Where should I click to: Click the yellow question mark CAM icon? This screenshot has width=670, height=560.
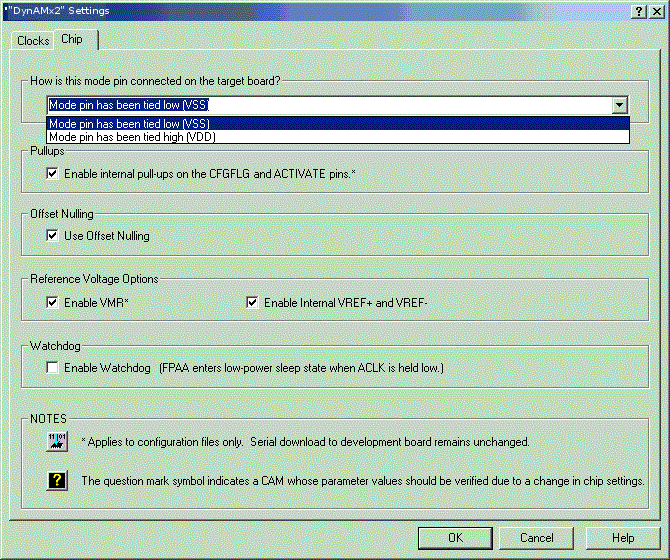pos(57,481)
